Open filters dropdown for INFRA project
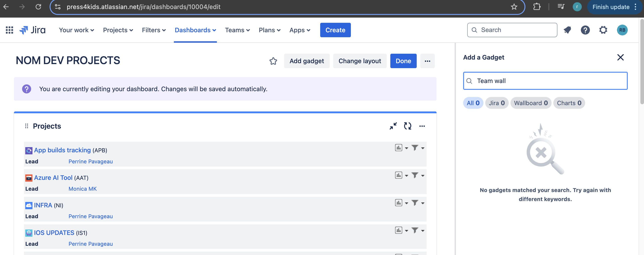This screenshot has height=255, width=644. pos(418,203)
